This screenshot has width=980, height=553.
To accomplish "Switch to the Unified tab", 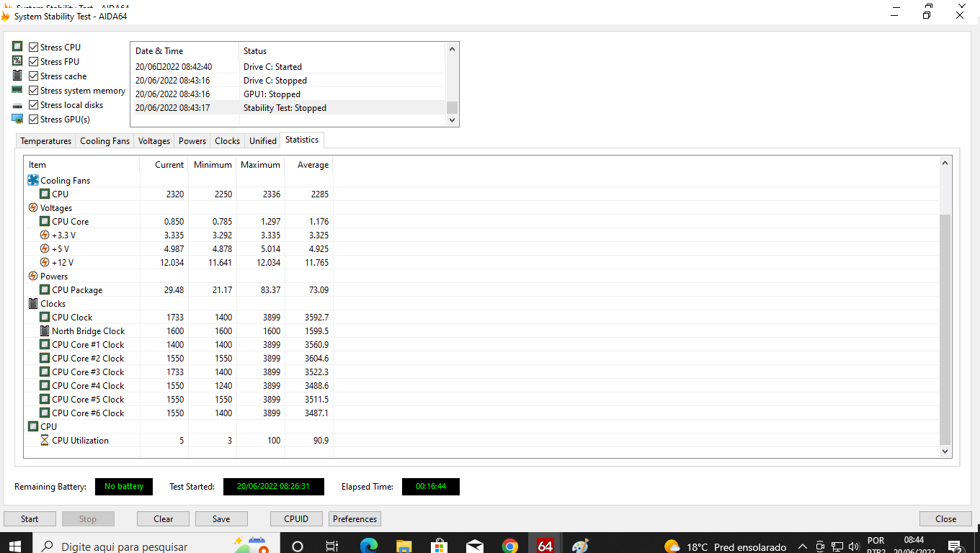I will click(263, 141).
